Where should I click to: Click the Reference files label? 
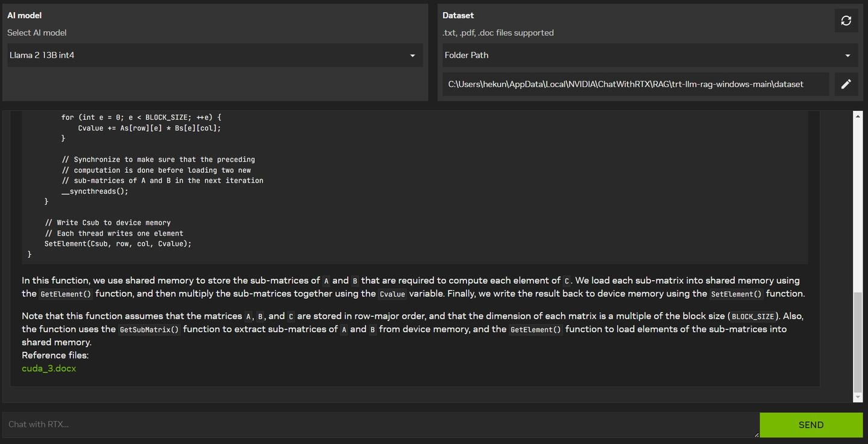coord(55,355)
